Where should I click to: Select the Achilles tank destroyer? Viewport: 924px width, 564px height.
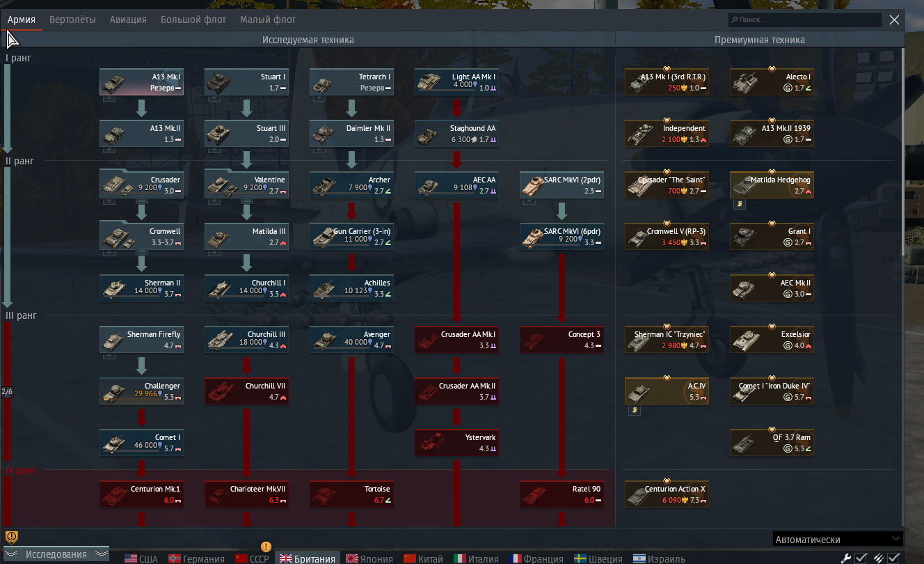pos(351,288)
